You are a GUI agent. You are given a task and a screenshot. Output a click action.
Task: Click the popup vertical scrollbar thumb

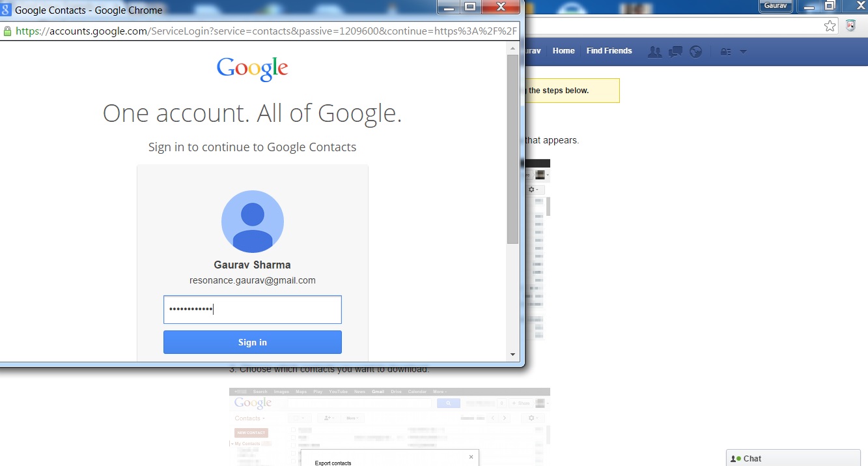512,150
